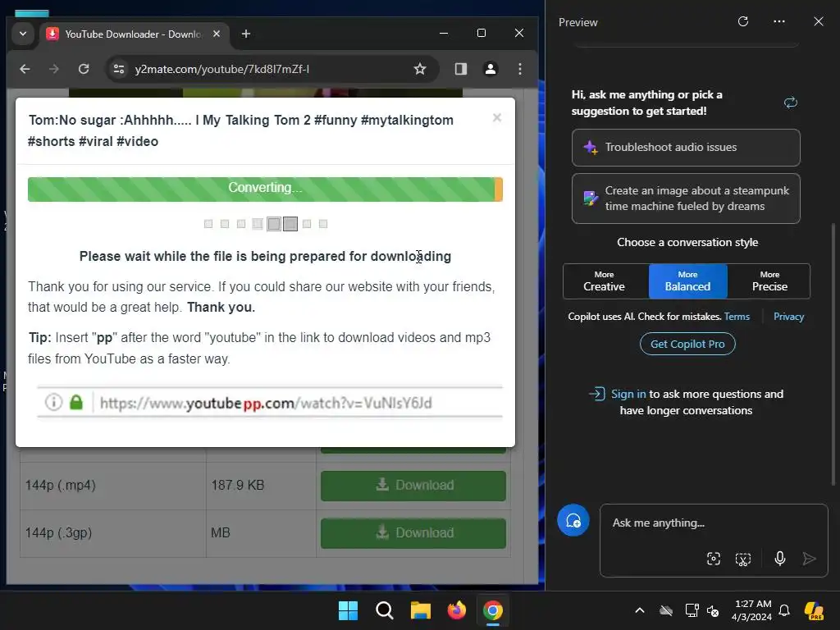Open the tab search dropdown arrow

click(x=23, y=34)
